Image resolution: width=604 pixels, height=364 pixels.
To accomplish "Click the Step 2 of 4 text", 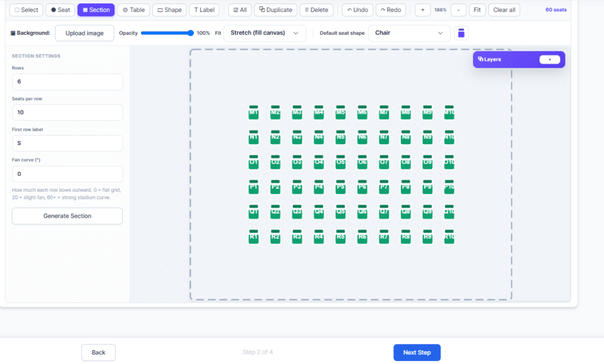I will (258, 352).
